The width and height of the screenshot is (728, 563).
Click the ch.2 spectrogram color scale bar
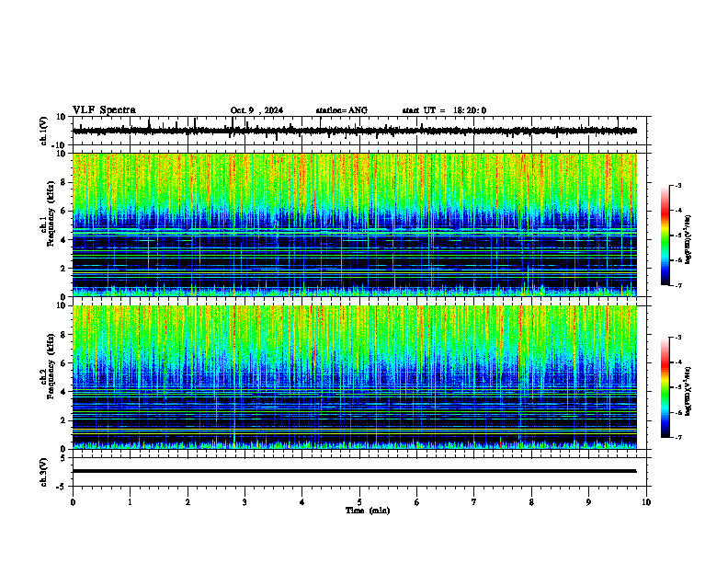pyautogui.click(x=665, y=387)
